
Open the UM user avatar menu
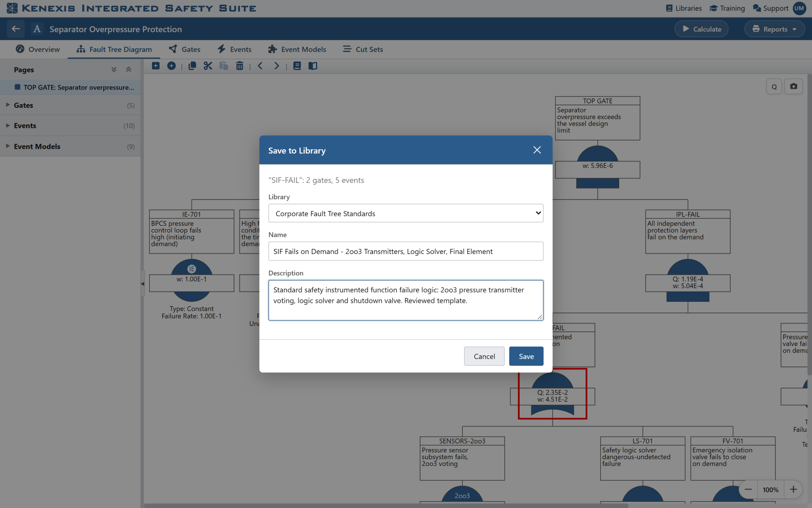[x=800, y=8]
